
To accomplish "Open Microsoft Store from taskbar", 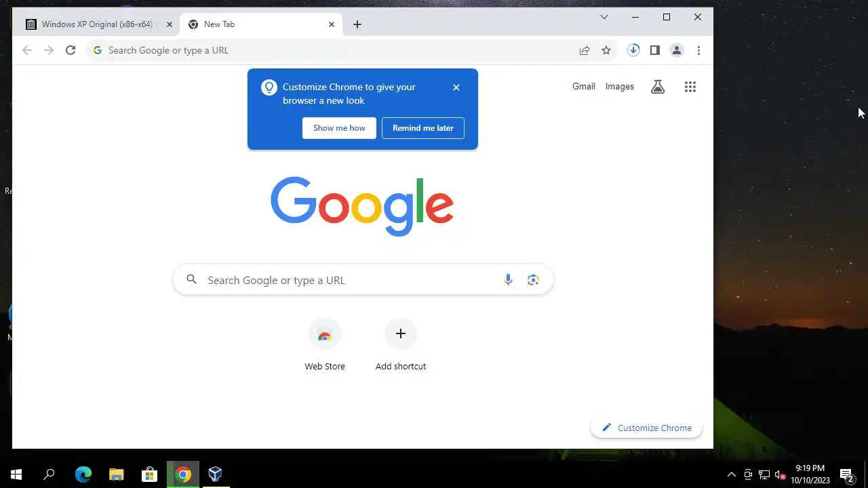I will (x=149, y=474).
